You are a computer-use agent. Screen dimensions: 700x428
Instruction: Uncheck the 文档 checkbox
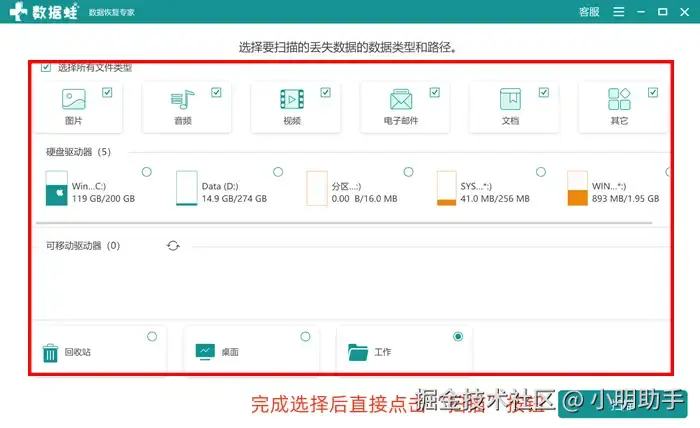point(544,92)
